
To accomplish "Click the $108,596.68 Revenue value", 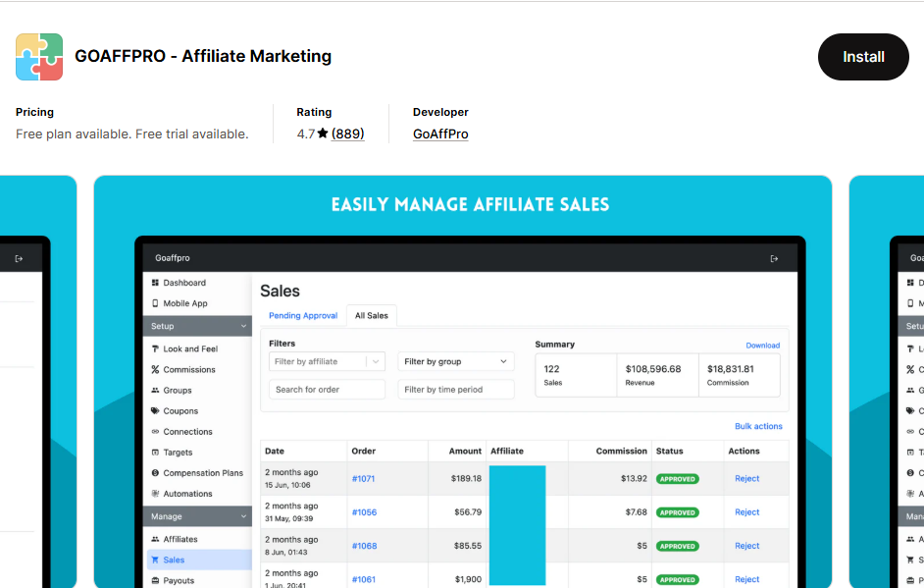I will (653, 369).
